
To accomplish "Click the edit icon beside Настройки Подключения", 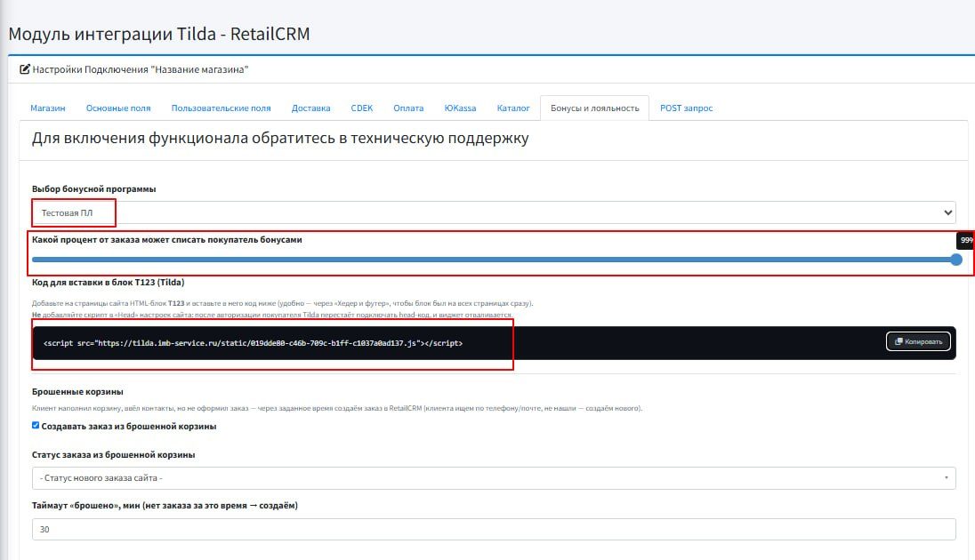I will point(25,69).
